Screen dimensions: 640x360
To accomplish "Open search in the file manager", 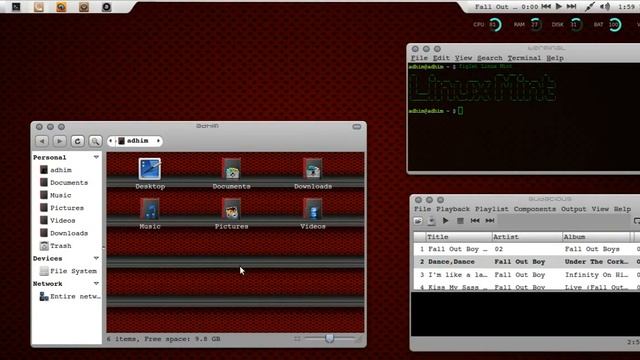I will [95, 141].
